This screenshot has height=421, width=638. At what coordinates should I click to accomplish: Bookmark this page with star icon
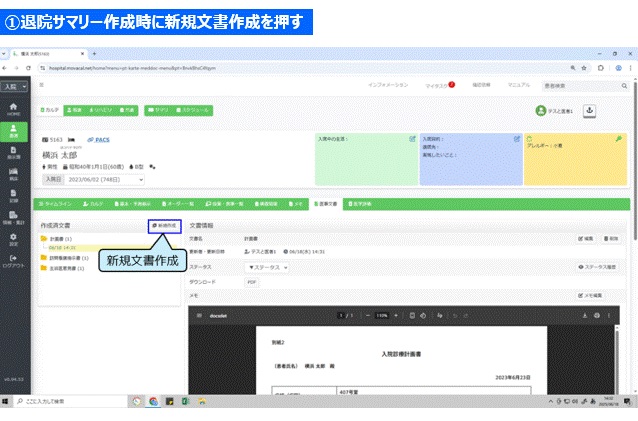tap(584, 68)
